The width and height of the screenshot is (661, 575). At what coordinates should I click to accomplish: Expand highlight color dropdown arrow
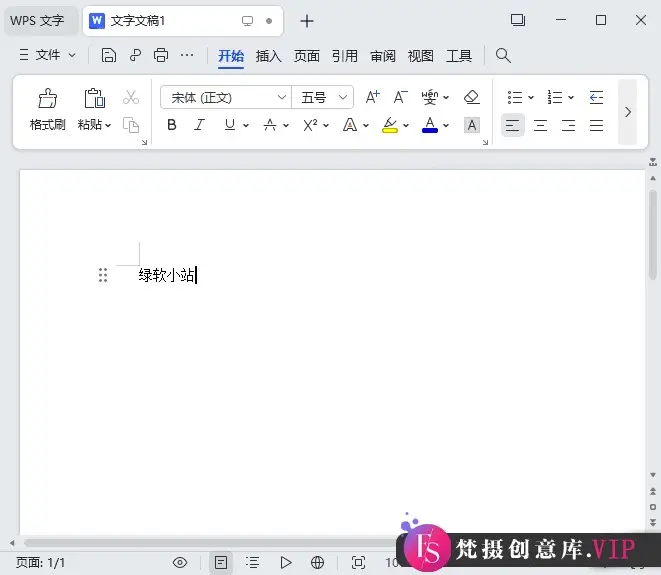[x=406, y=125]
